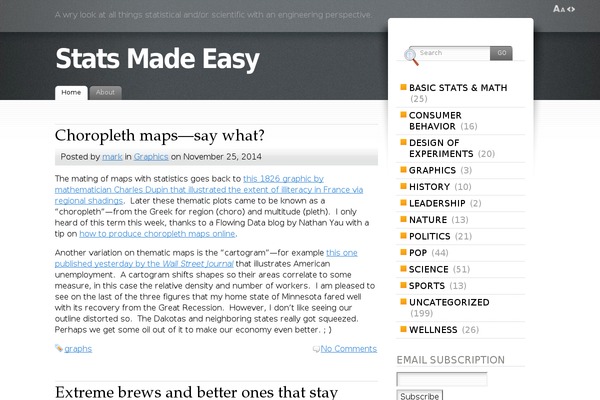Open Leadership category
600x400 pixels.
(437, 203)
